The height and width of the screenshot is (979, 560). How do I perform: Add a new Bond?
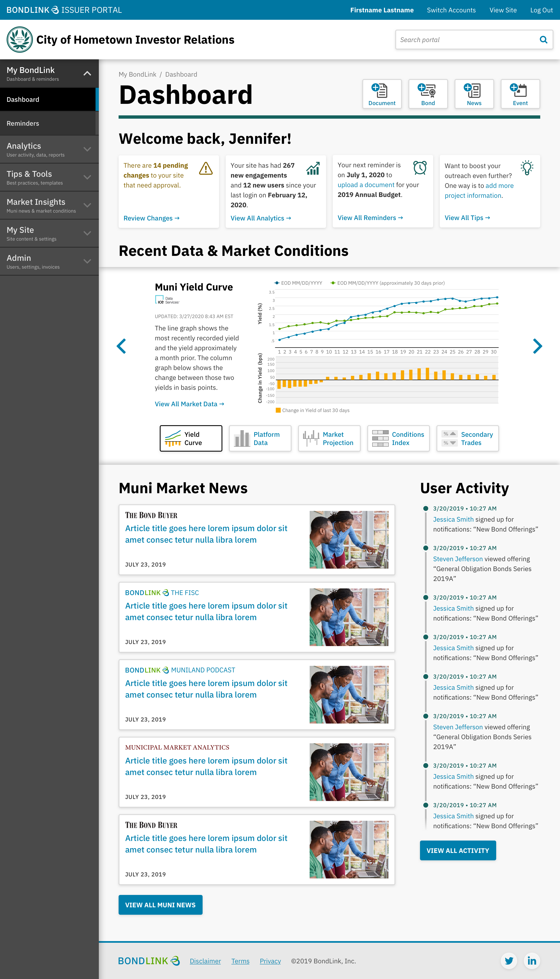tap(428, 94)
